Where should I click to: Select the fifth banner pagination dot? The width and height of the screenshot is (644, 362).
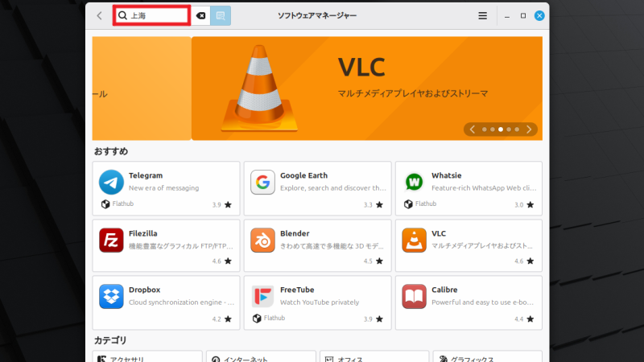[517, 130]
